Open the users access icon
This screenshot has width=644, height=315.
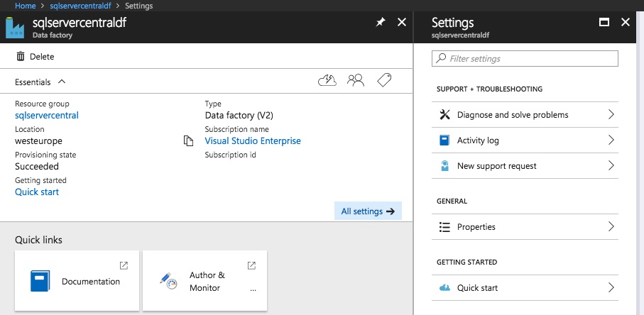coord(356,81)
